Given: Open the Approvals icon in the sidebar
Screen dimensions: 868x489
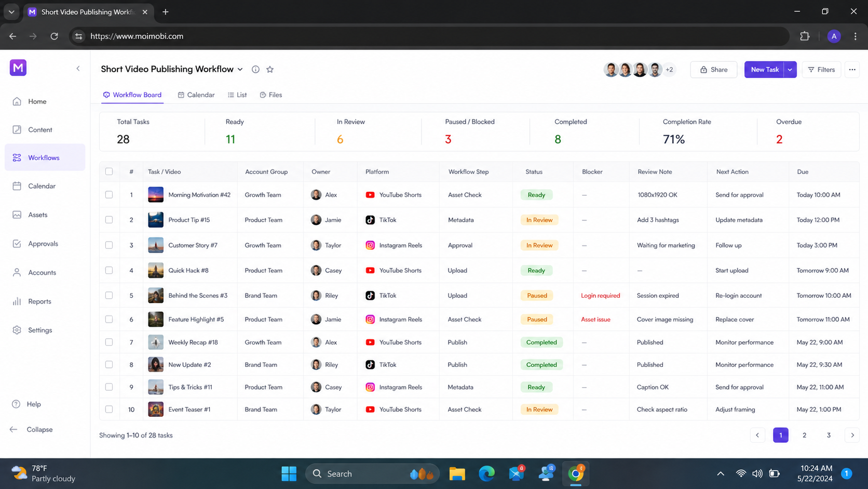Looking at the screenshot, I should [17, 243].
